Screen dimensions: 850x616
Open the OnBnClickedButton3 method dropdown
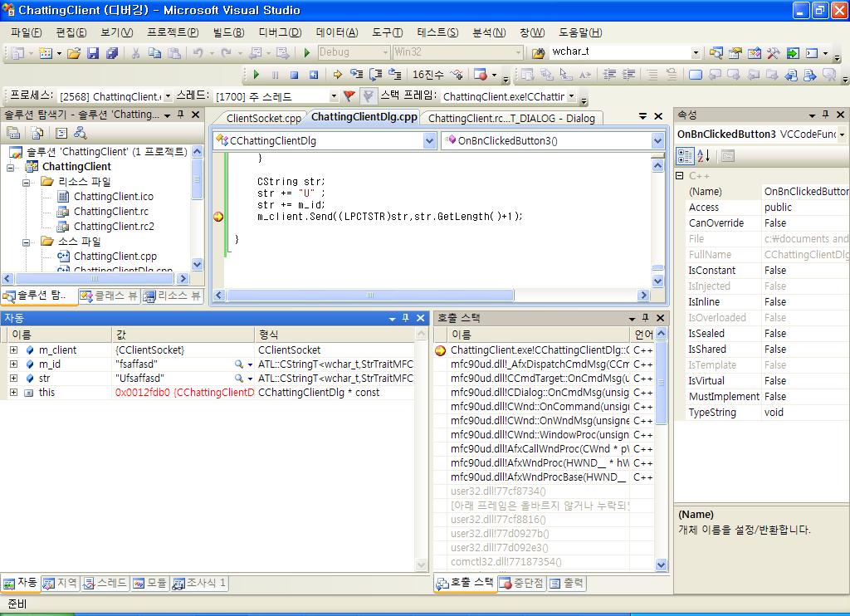point(657,140)
